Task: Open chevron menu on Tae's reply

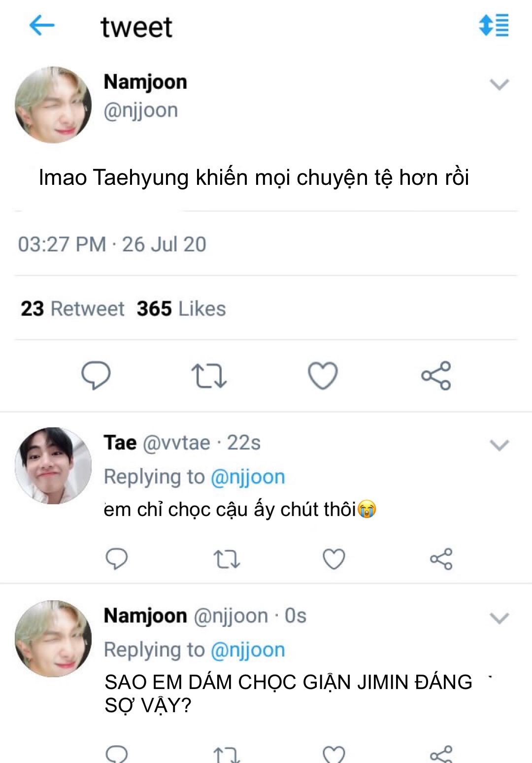Action: point(499,445)
